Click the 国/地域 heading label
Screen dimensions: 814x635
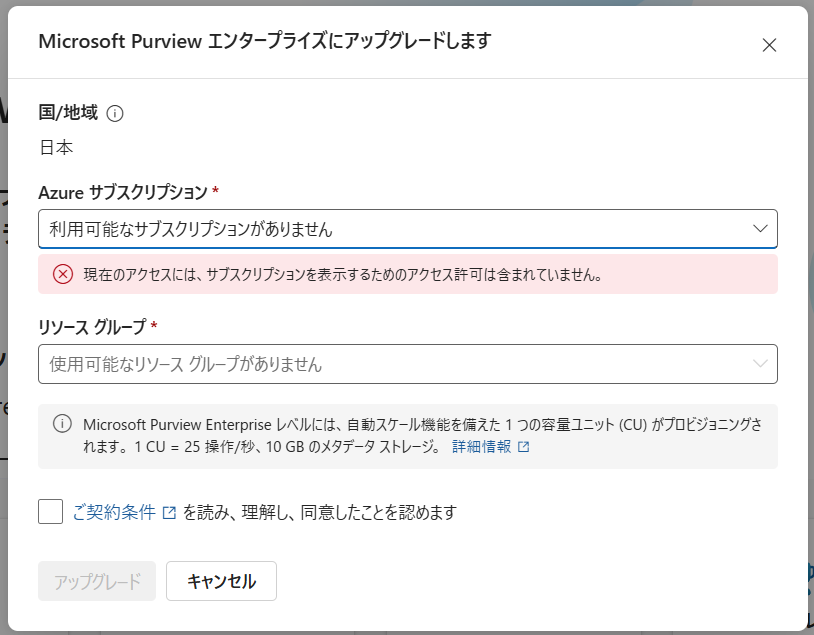68,113
